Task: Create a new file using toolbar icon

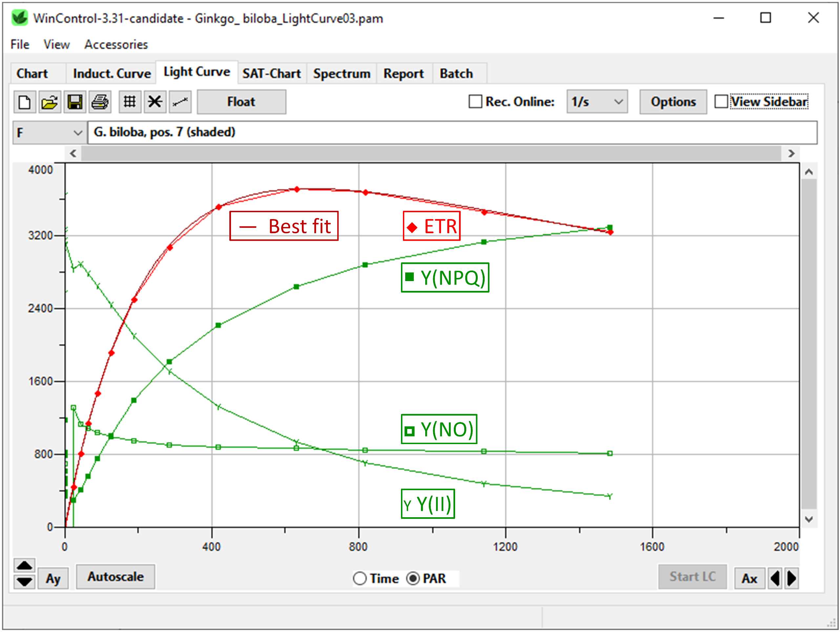Action: 24,102
